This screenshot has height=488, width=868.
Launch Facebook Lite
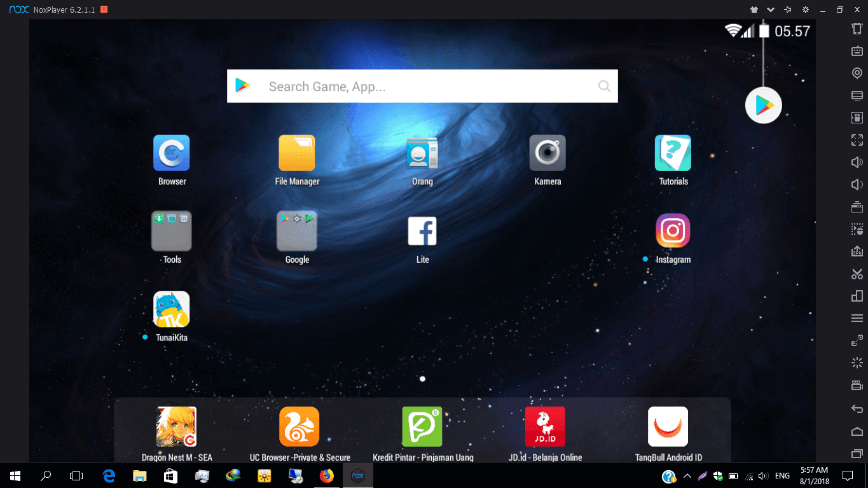pyautogui.click(x=422, y=232)
